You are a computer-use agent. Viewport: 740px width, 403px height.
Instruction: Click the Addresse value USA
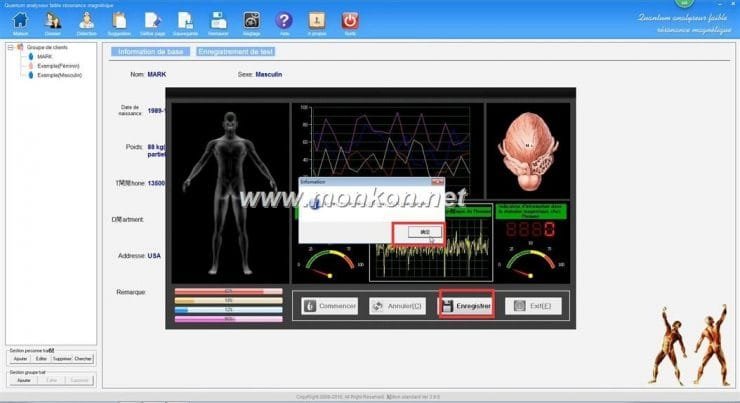coord(154,255)
